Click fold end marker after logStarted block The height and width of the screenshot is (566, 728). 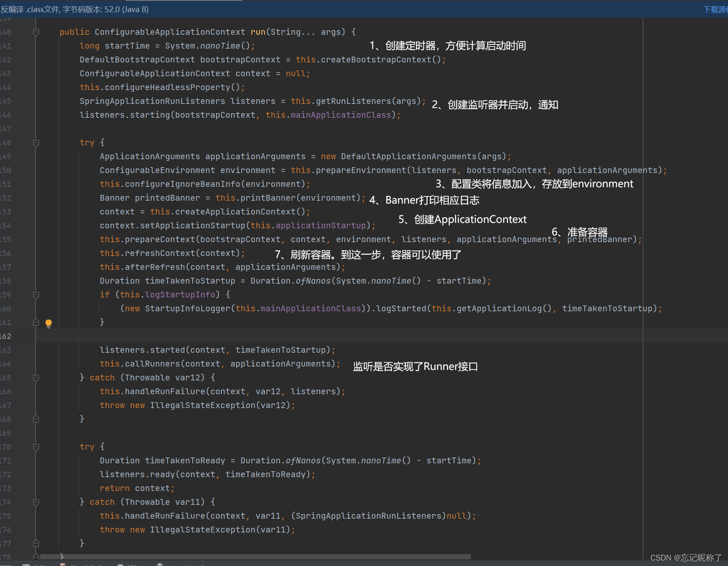[36, 322]
